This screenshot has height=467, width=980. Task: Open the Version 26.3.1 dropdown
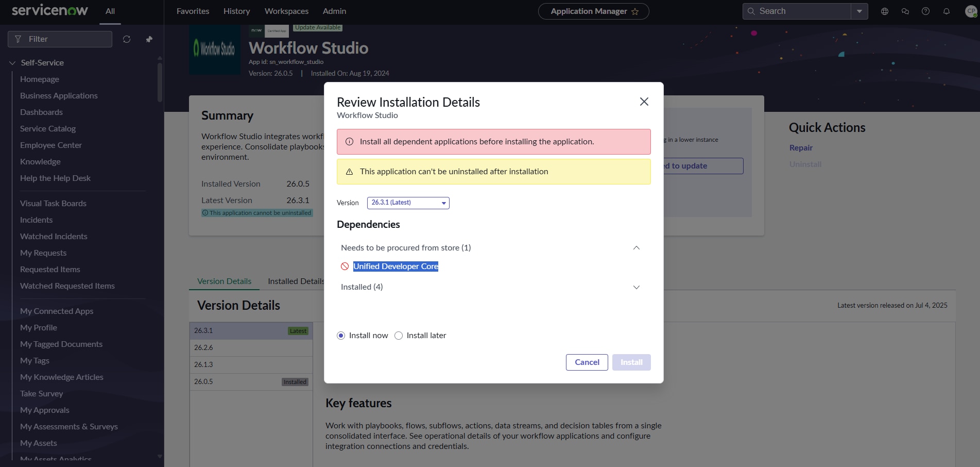(x=408, y=203)
